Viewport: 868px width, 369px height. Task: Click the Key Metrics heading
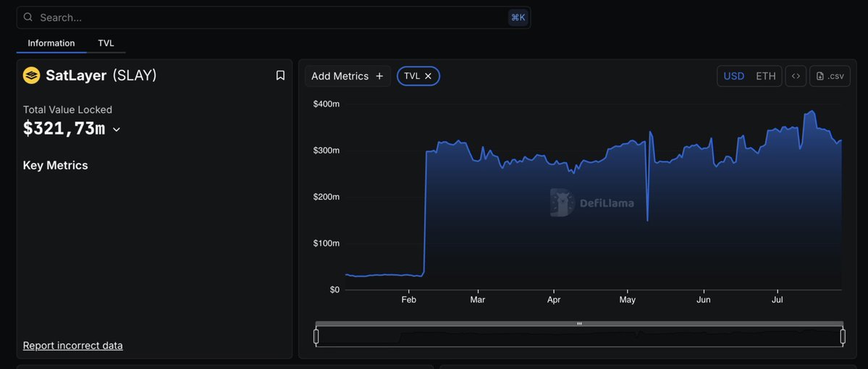[55, 166]
